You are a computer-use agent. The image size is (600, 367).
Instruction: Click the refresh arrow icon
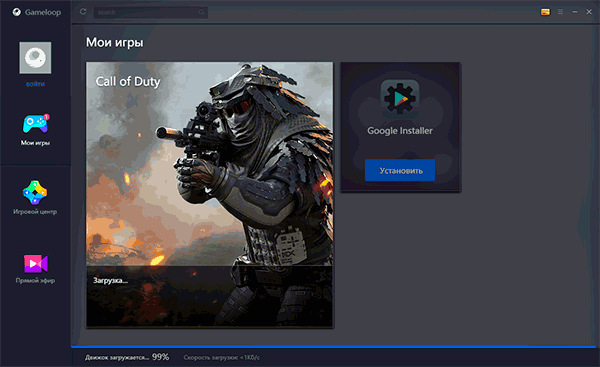point(83,12)
